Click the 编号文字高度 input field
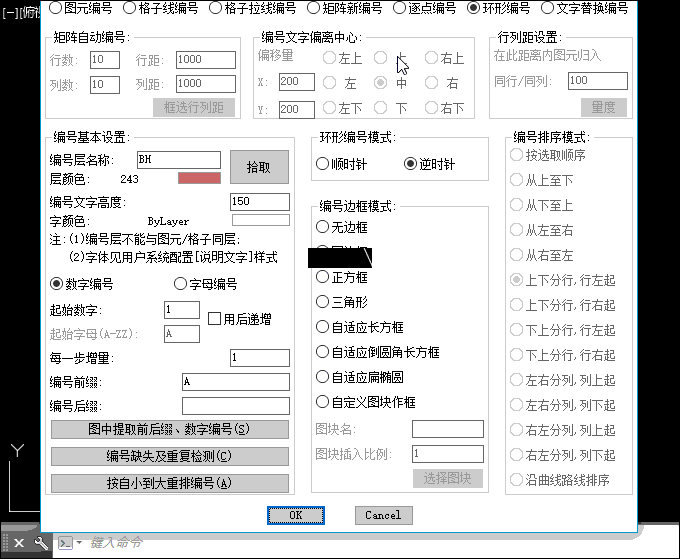Image resolution: width=680 pixels, height=559 pixels. coord(259,202)
